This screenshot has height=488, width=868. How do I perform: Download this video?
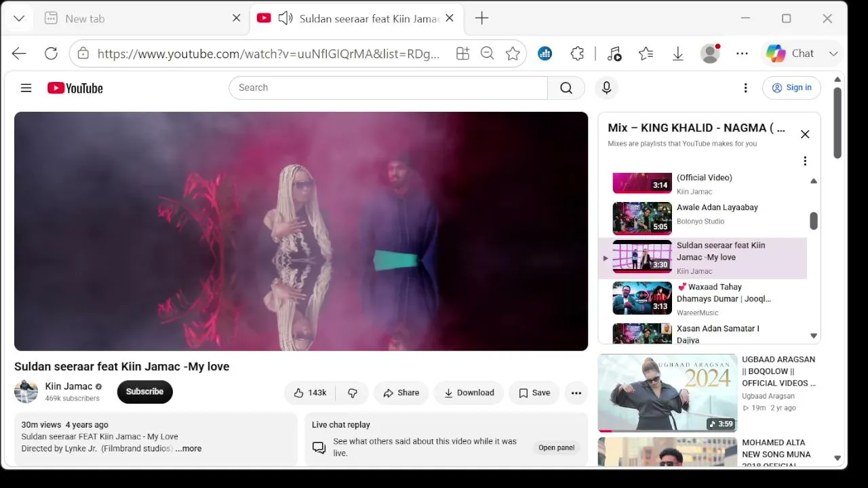coord(469,392)
